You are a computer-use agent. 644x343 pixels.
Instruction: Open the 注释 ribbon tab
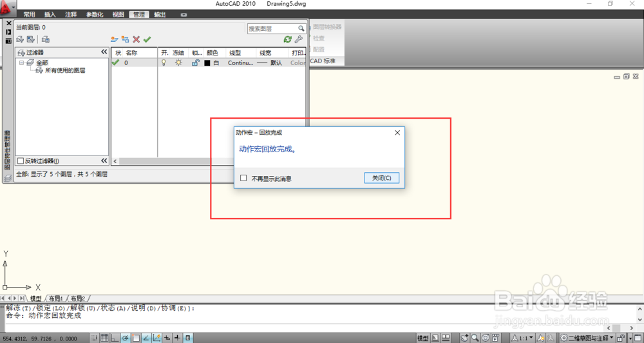71,14
